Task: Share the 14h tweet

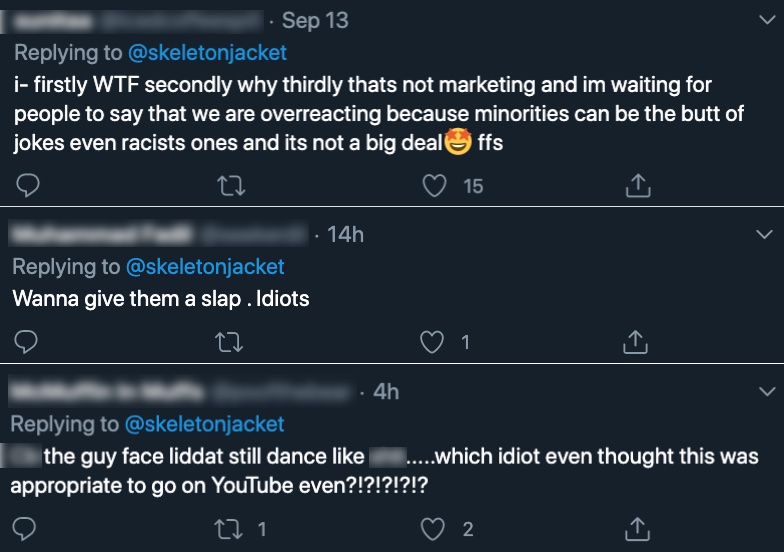Action: click(636, 342)
